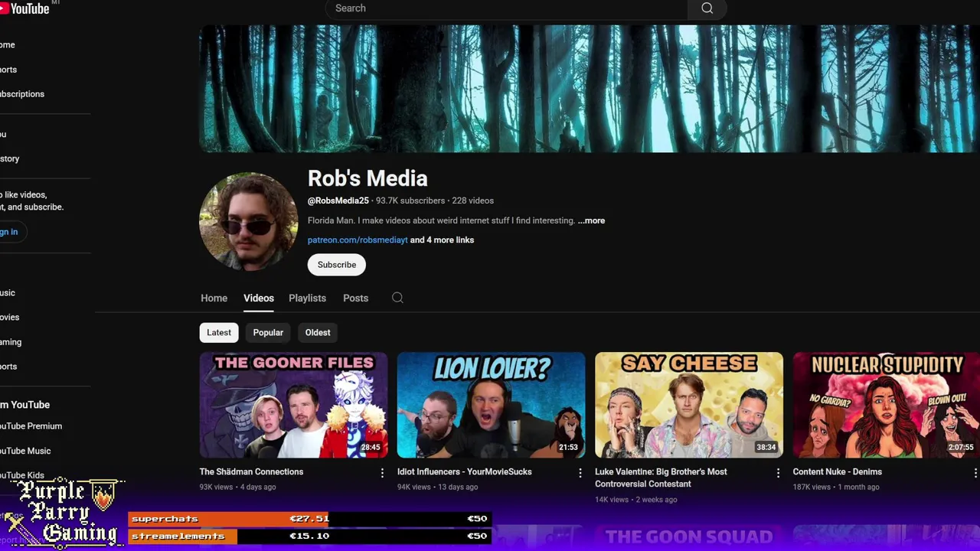The height and width of the screenshot is (551, 980).
Task: Open the Playlists tab
Action: click(x=307, y=298)
